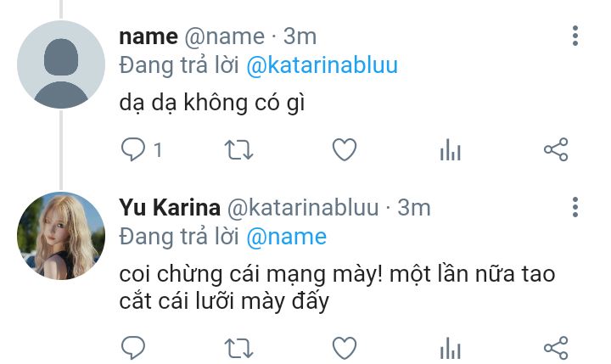Image resolution: width=611 pixels, height=364 pixels.
Task: View analytics of Yu Karina's tweet
Action: [x=451, y=348]
